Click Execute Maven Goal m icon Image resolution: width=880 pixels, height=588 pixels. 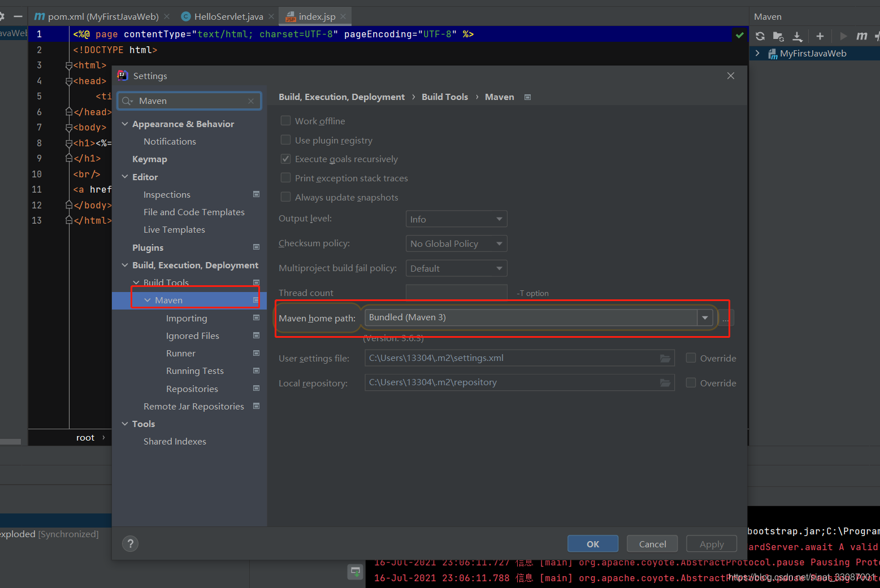click(x=861, y=36)
